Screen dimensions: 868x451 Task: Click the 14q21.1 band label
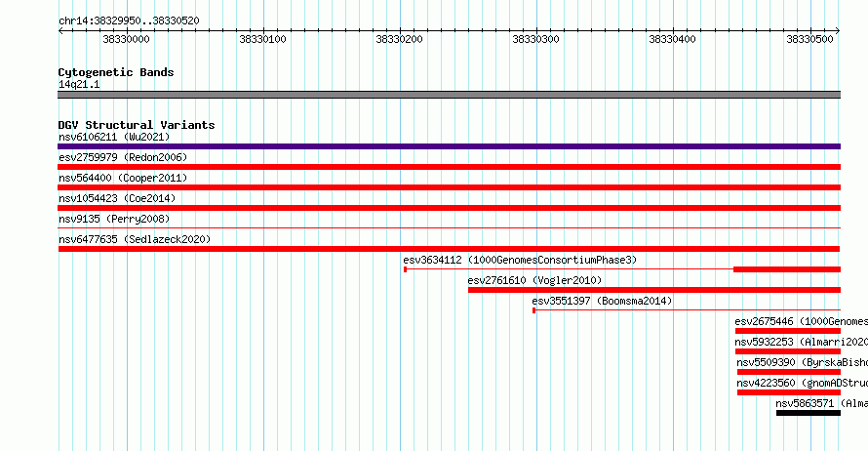pyautogui.click(x=79, y=84)
